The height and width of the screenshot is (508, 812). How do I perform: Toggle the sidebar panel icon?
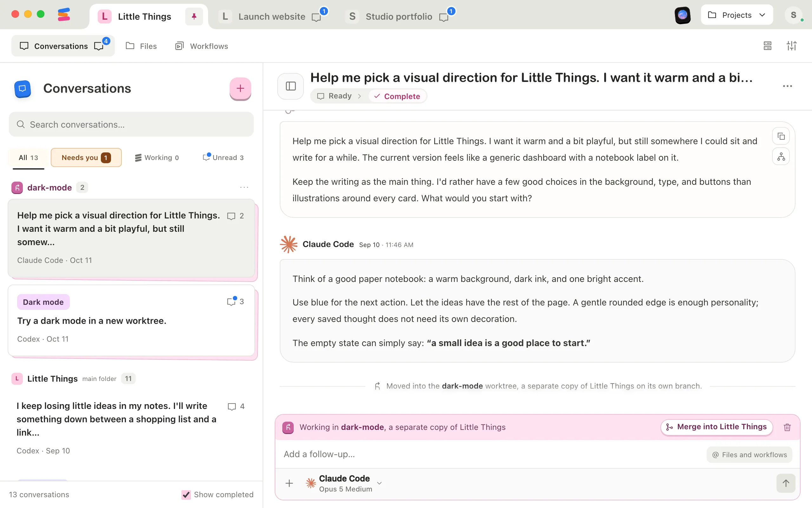(291, 86)
